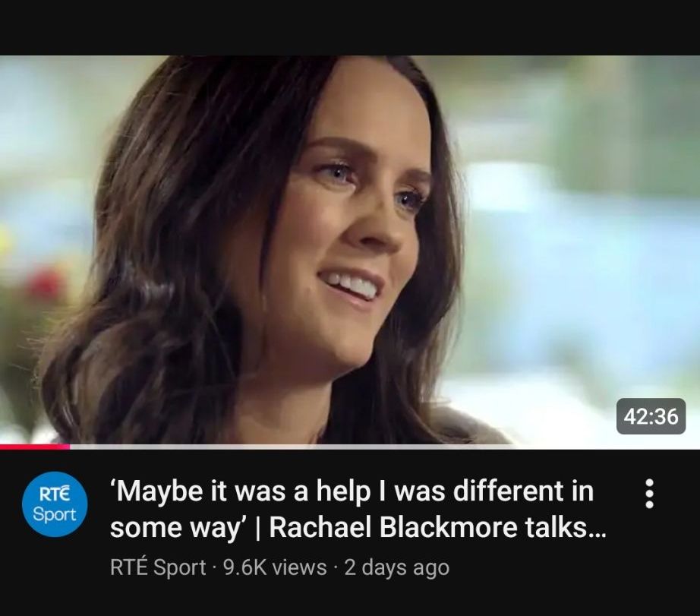Screen dimensions: 700x616
Task: Click the 'RTÉ' lettering in the channel logo
Action: (x=55, y=494)
